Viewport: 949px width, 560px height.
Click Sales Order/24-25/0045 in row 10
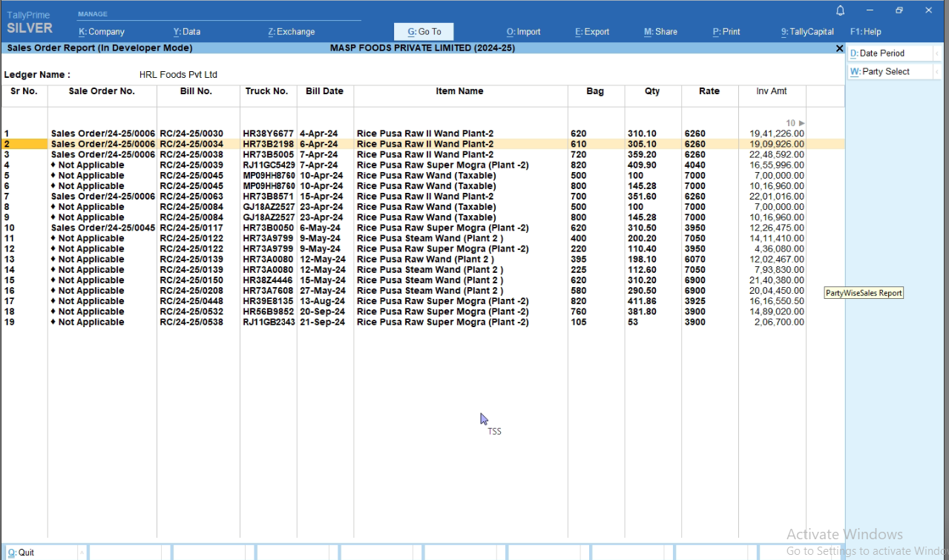[103, 228]
